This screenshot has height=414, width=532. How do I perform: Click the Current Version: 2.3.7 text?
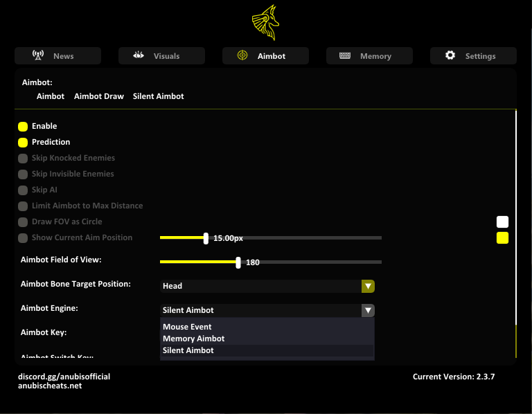point(454,377)
